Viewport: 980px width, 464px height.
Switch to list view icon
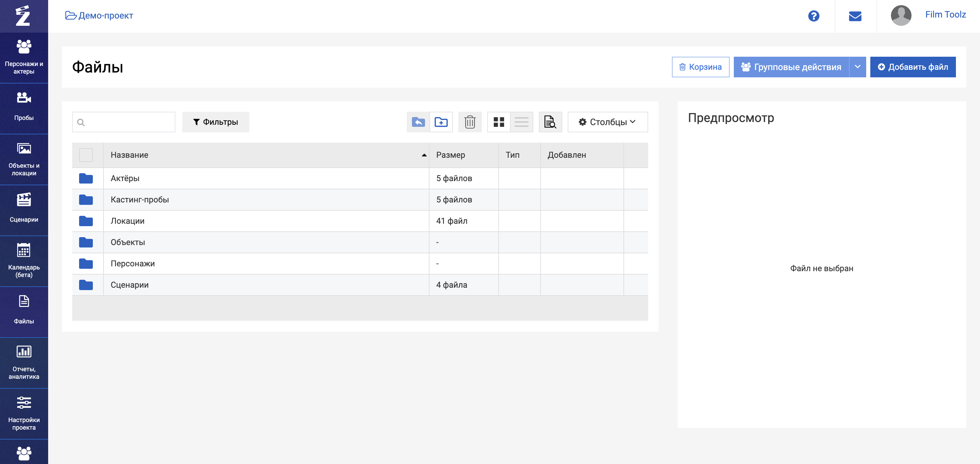tap(521, 122)
